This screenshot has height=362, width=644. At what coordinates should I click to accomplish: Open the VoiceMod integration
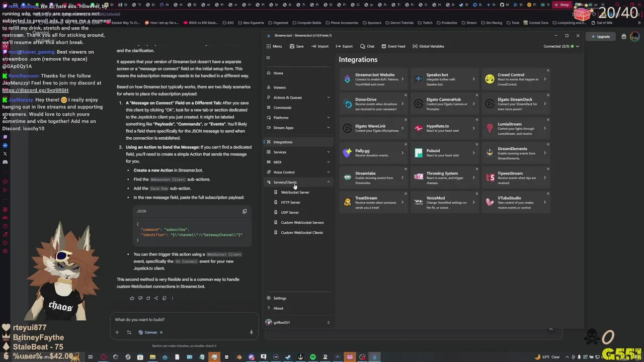pos(445,202)
